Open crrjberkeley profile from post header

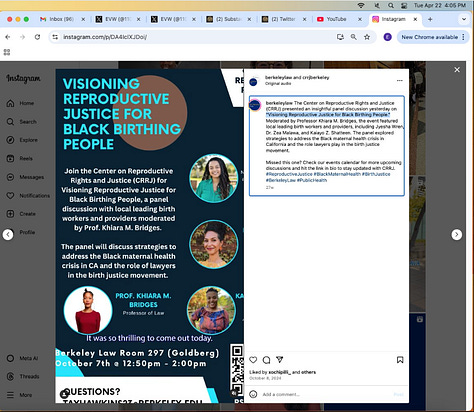[316, 77]
